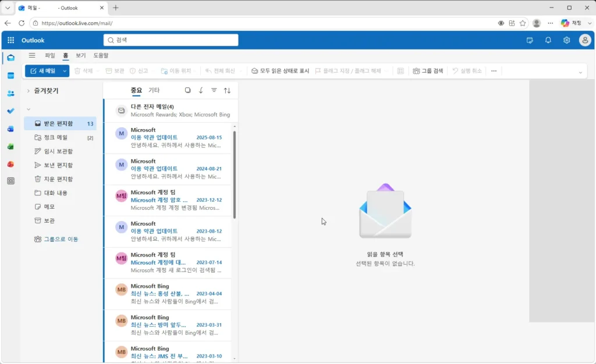Expand the Favorites folder section

click(28, 91)
